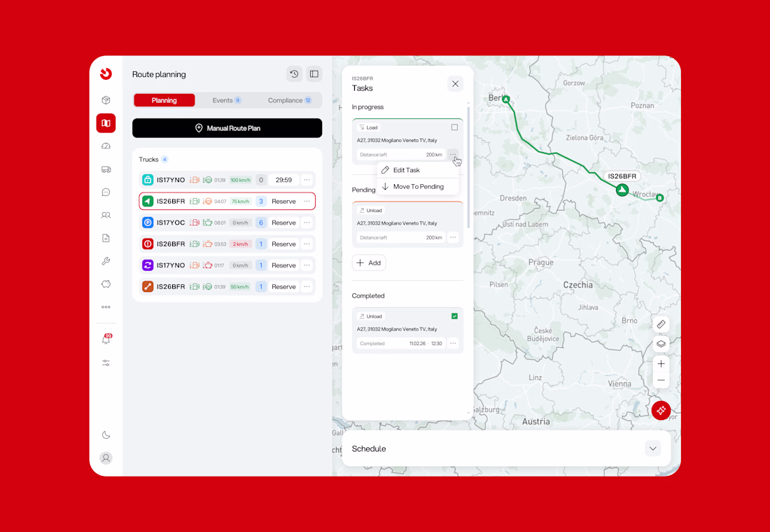Click the Add task button
This screenshot has height=532, width=770.
point(369,262)
